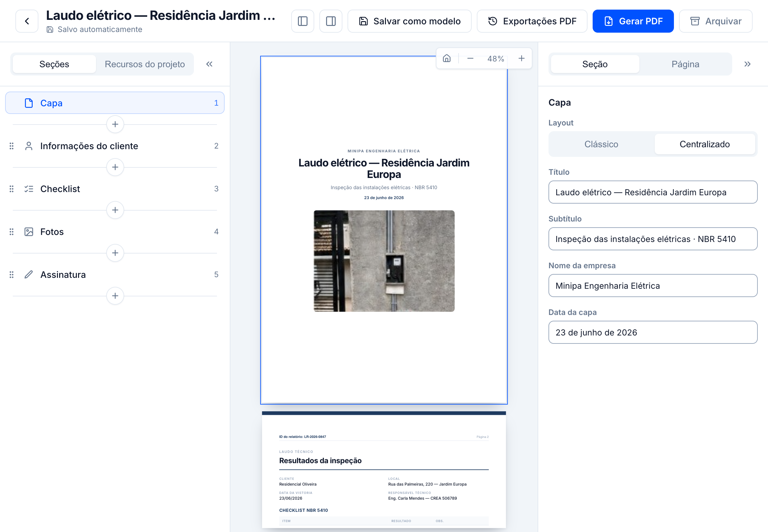Add a section below Informações do cliente
The height and width of the screenshot is (532, 768).
115,167
